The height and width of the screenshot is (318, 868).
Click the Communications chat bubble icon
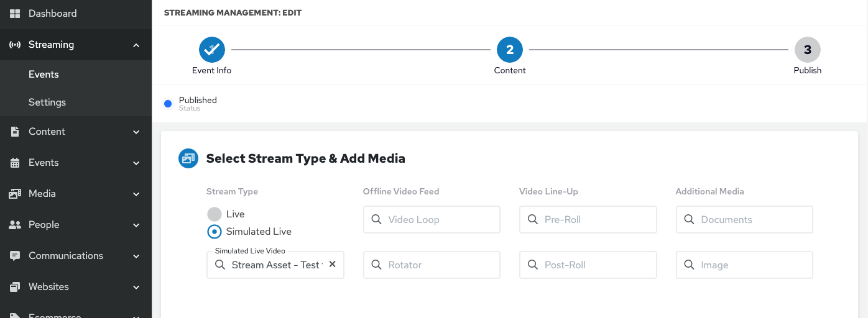pyautogui.click(x=15, y=256)
